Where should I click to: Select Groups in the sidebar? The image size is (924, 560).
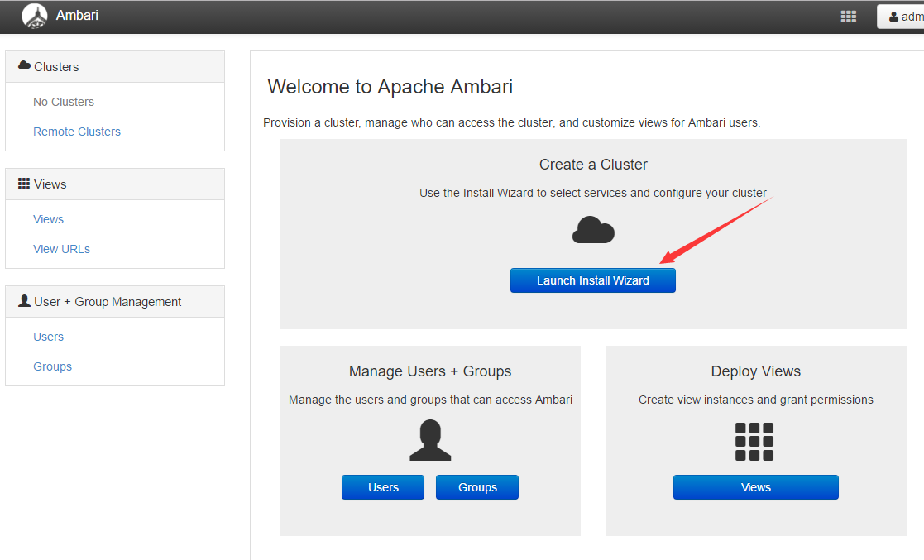tap(52, 366)
